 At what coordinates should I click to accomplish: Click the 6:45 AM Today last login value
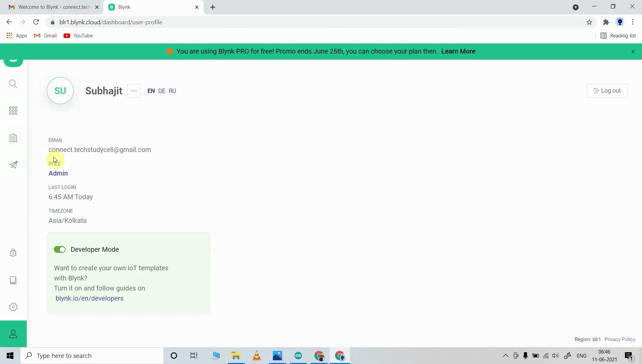pos(71,197)
